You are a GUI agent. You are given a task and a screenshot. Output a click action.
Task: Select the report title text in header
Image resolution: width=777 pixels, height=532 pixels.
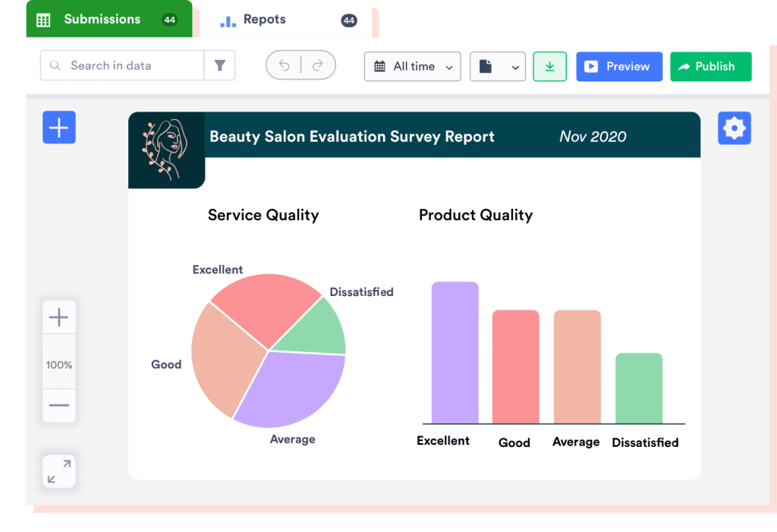[x=351, y=137]
